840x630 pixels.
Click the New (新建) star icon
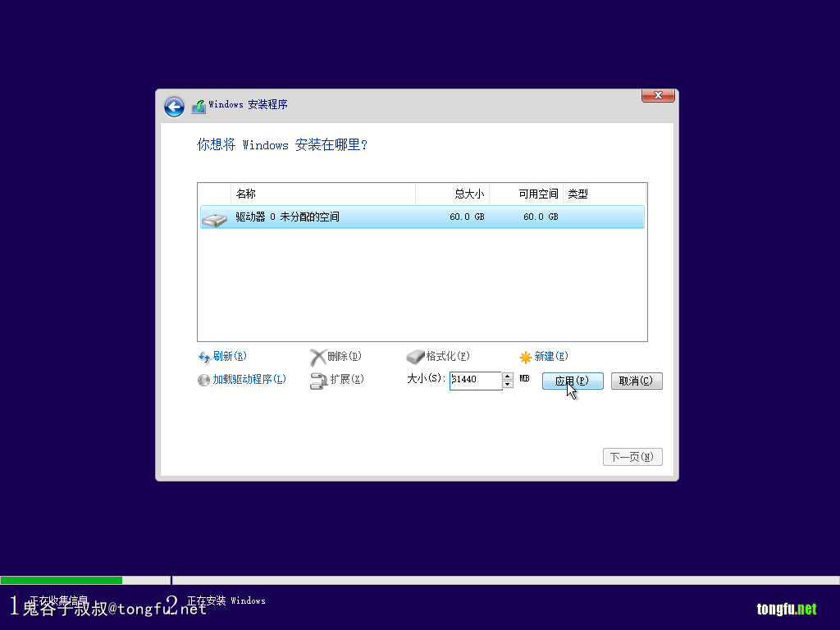click(x=526, y=357)
